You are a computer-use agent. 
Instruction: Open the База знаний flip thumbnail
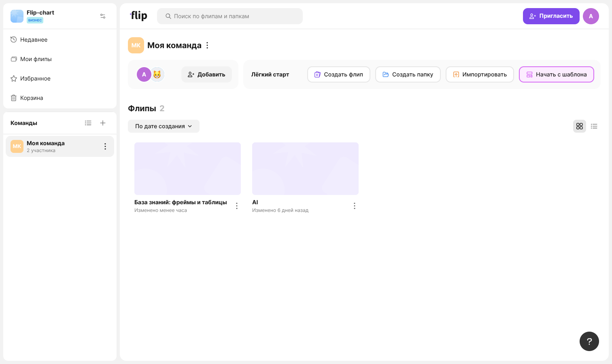187,169
